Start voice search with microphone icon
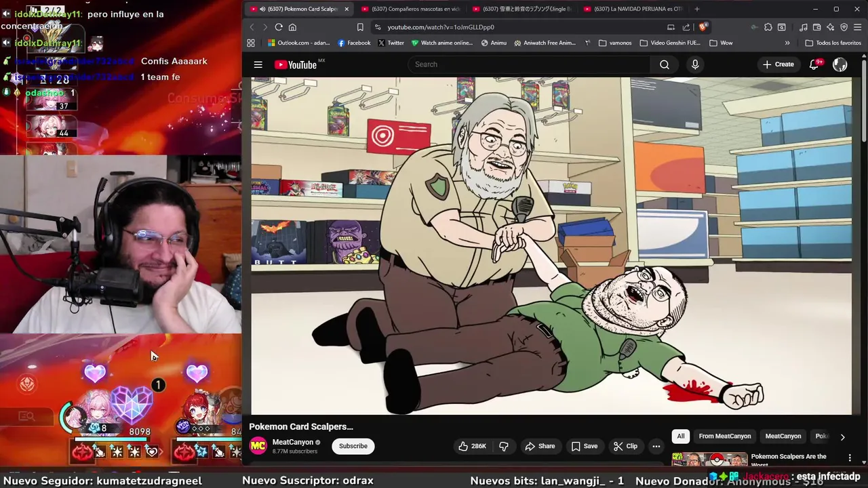The width and height of the screenshot is (868, 488). pos(694,64)
